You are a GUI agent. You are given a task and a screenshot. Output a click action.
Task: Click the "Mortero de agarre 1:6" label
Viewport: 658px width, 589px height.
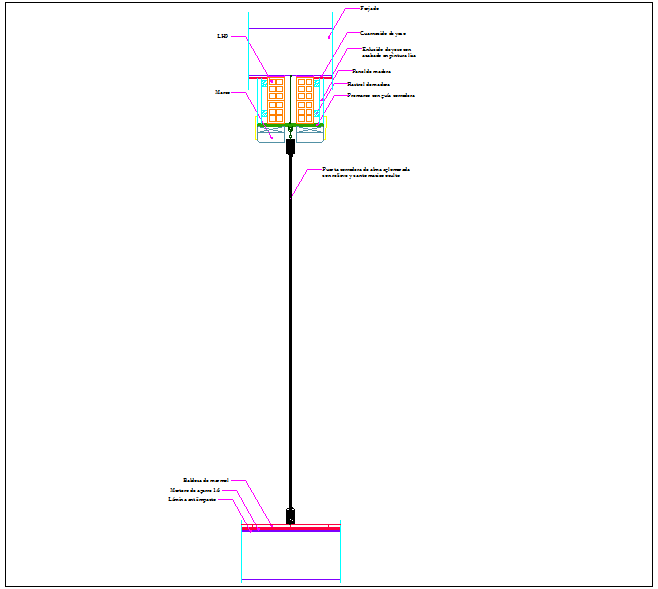[x=194, y=490]
